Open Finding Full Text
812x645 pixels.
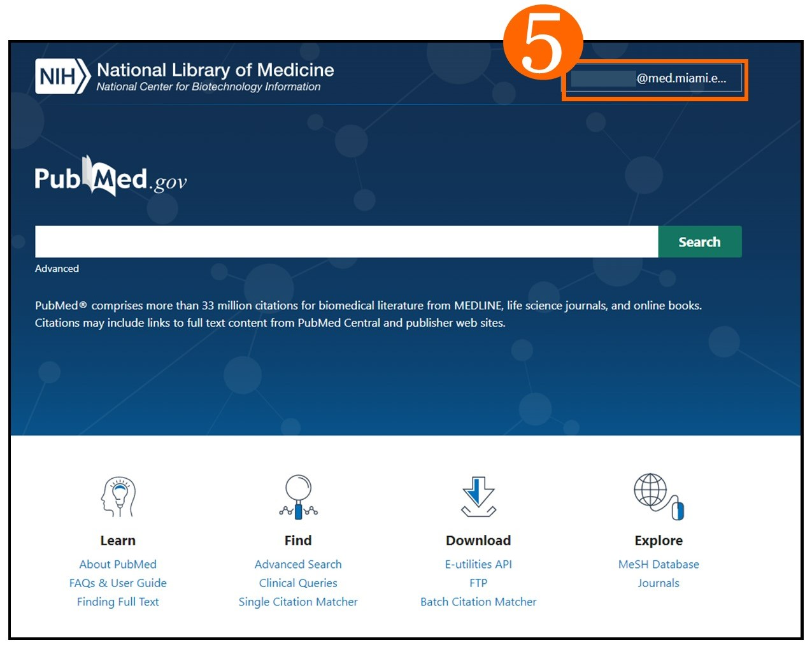click(x=118, y=602)
